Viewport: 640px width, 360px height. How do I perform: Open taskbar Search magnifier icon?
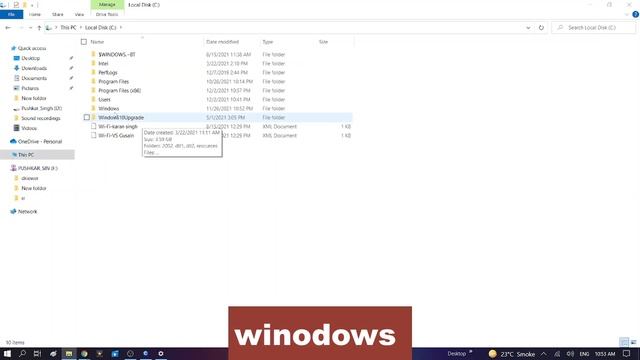tap(22, 354)
